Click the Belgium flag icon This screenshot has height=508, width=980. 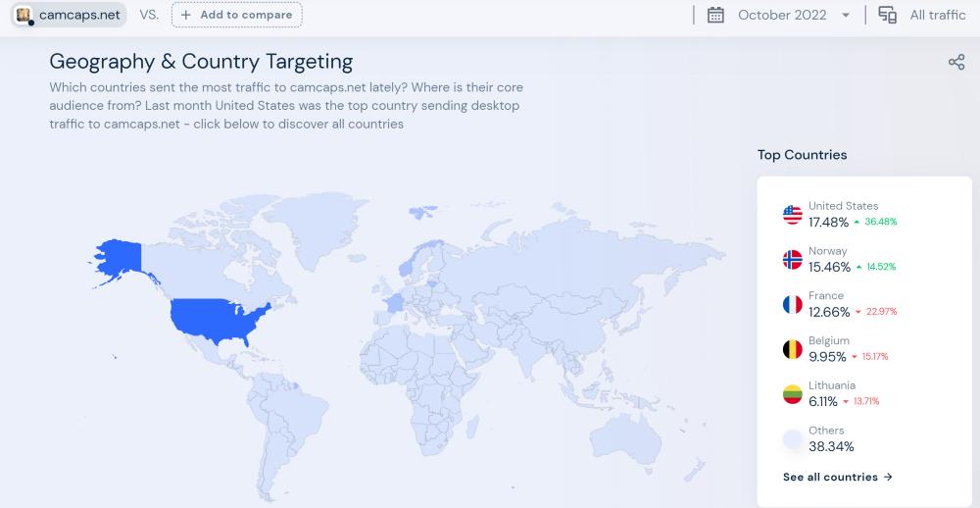coord(793,349)
